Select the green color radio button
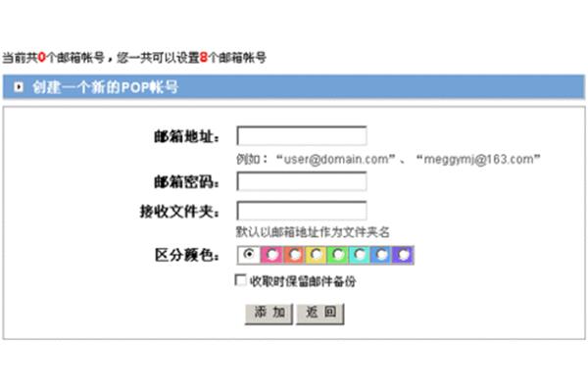 click(x=338, y=255)
